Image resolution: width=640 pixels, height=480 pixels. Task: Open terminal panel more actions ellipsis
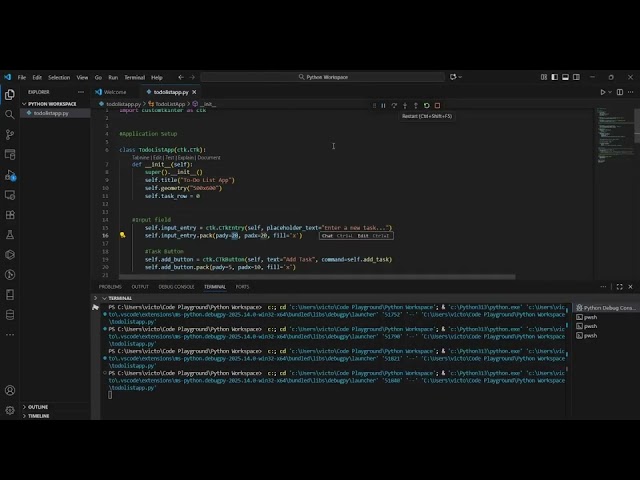(x=603, y=287)
